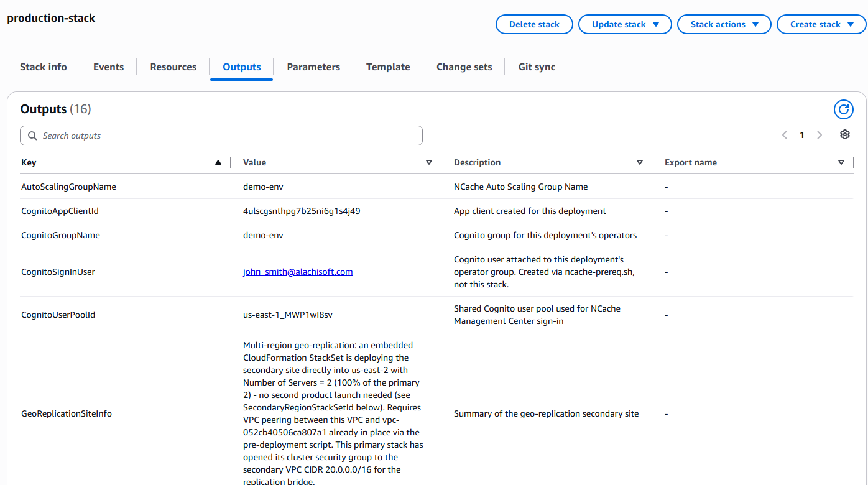Sort by the Value column arrow
Image resolution: width=868 pixels, height=485 pixels.
tap(428, 162)
